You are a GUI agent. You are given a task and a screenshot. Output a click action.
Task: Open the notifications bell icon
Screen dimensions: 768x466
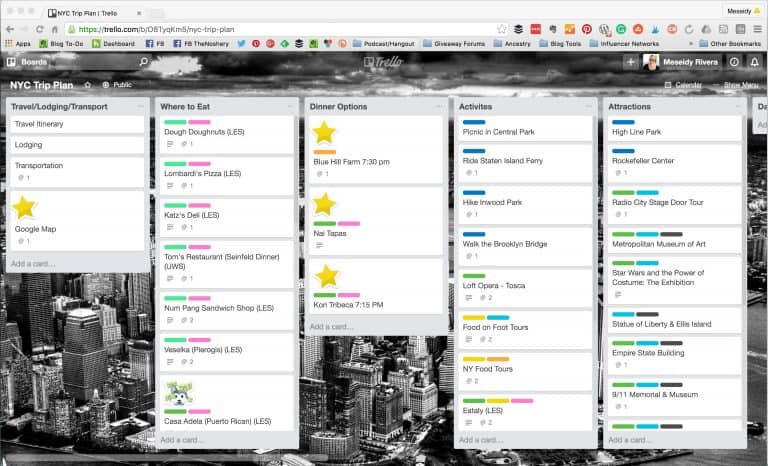click(x=755, y=62)
